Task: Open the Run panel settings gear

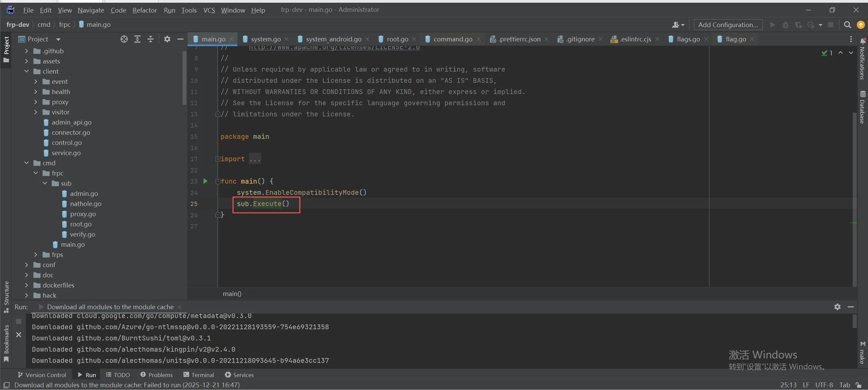Action: tap(837, 307)
